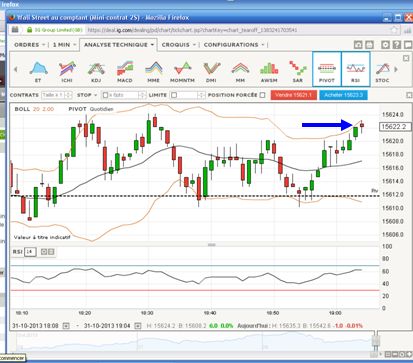Click the Vendre 15621.1 sell button

click(x=293, y=95)
